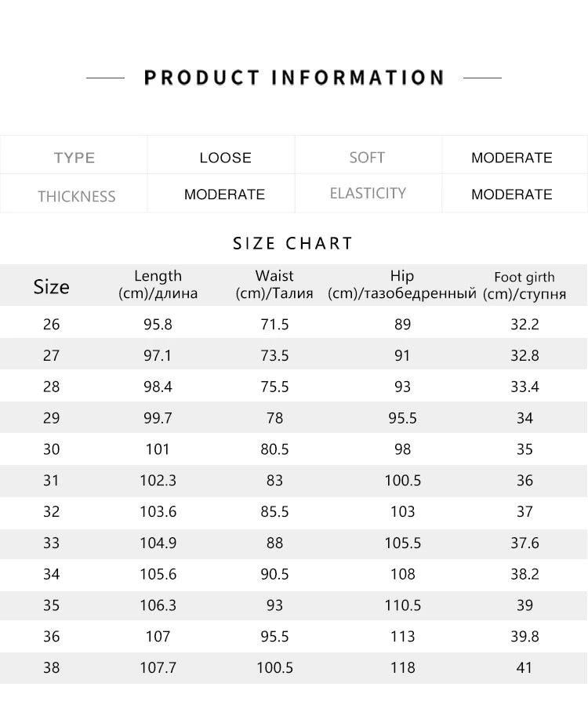
Task: Click the 95.8 length value
Action: click(158, 325)
